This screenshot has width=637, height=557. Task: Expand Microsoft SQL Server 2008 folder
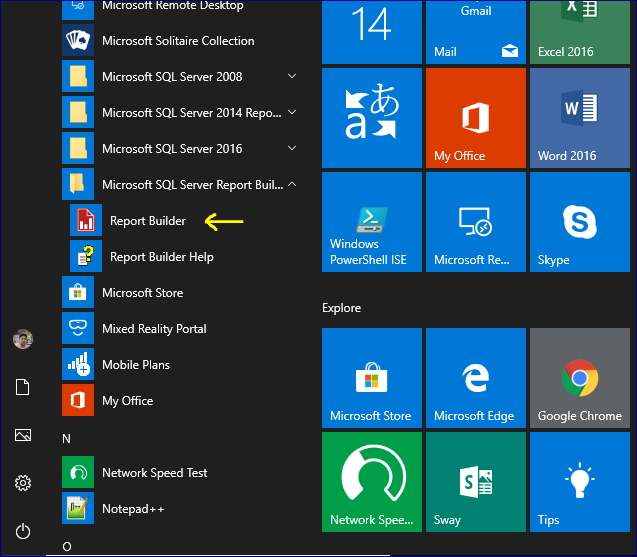183,76
